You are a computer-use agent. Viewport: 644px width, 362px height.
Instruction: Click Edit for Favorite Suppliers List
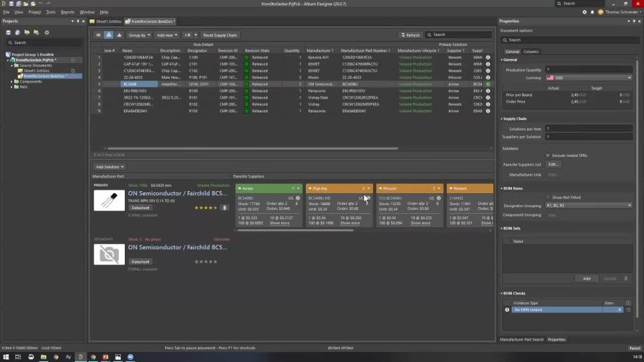[553, 165]
